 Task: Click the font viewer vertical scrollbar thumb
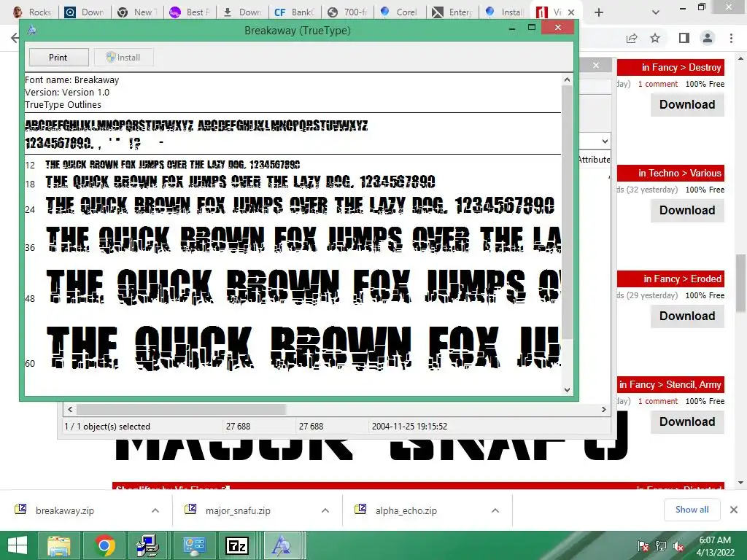567,212
